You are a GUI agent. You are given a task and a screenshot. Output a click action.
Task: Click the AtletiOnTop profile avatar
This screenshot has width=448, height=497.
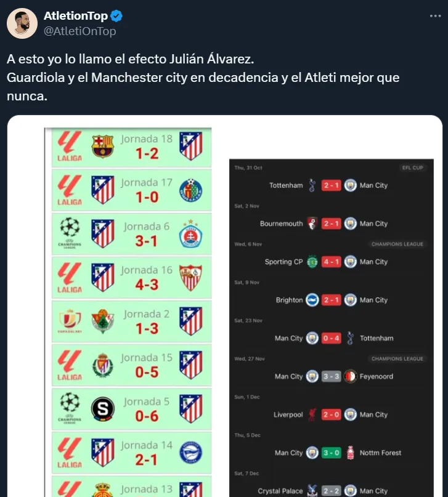[x=22, y=23]
